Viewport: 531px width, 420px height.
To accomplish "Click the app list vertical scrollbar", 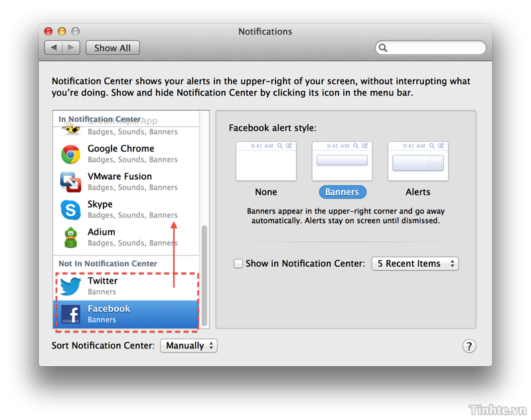I will [x=204, y=275].
